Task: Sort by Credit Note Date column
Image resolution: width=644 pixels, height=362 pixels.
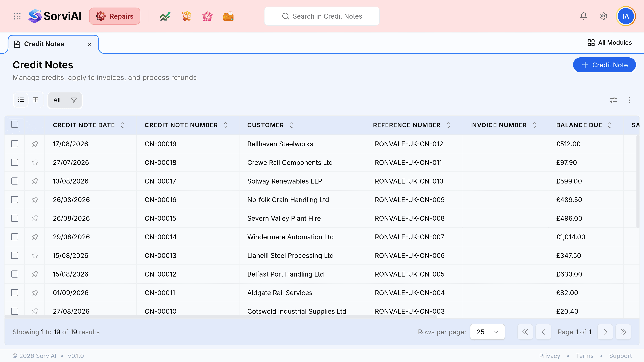Action: [122, 125]
